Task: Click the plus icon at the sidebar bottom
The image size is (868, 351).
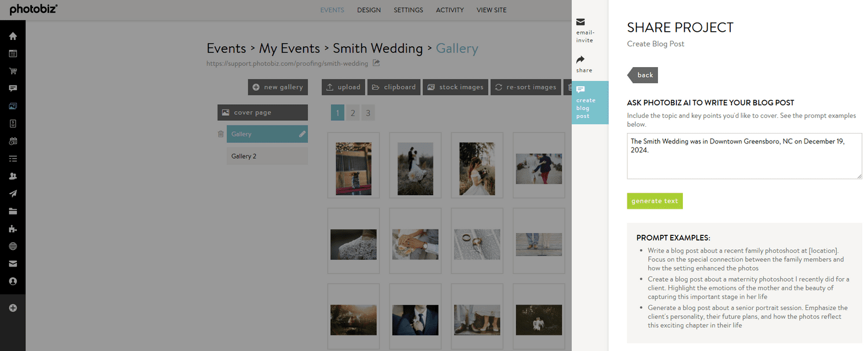Action: pyautogui.click(x=13, y=308)
